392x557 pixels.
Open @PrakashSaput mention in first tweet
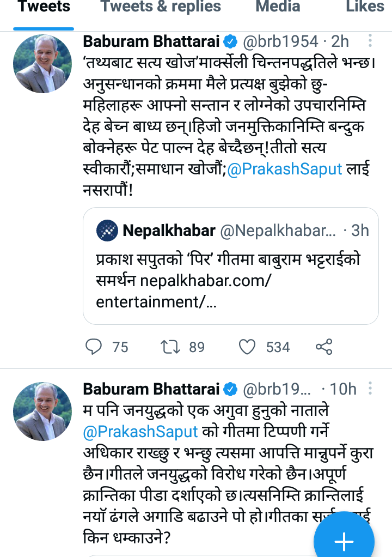click(x=284, y=169)
